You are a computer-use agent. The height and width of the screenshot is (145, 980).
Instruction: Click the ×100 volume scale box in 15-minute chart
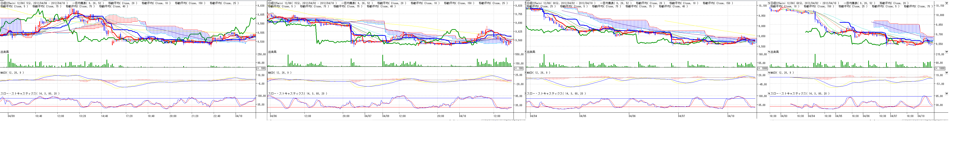pyautogui.click(x=519, y=68)
